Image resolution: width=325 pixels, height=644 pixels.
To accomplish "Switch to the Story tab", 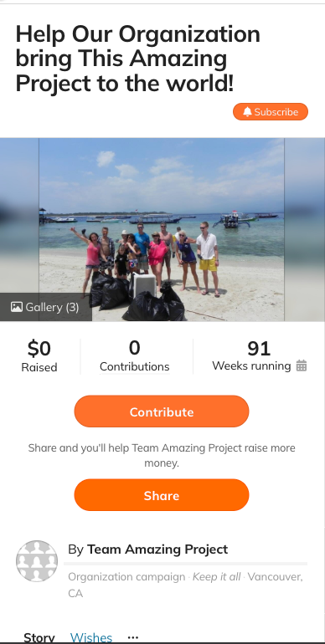I will pyautogui.click(x=39, y=638).
